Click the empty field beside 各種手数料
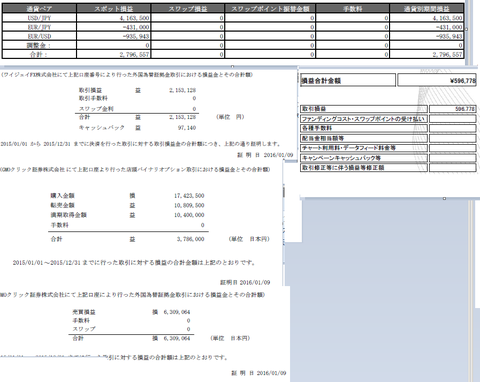480x382 pixels. pos(453,128)
